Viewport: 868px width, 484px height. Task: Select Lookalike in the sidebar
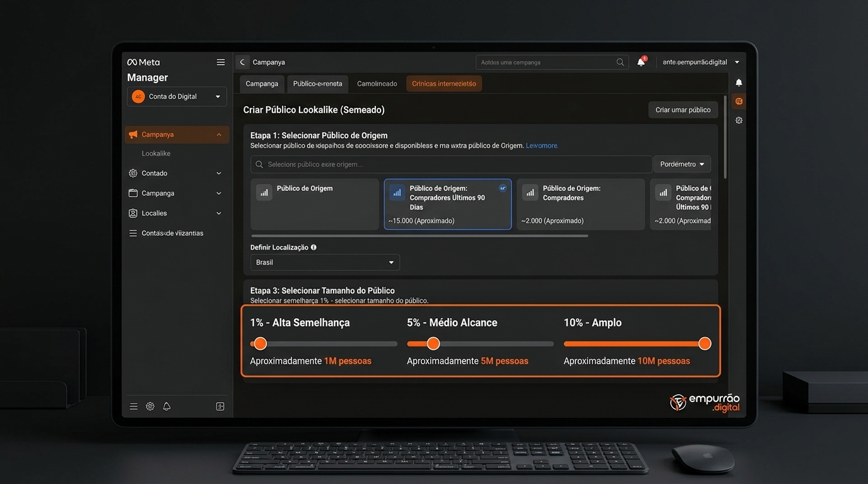pos(156,154)
